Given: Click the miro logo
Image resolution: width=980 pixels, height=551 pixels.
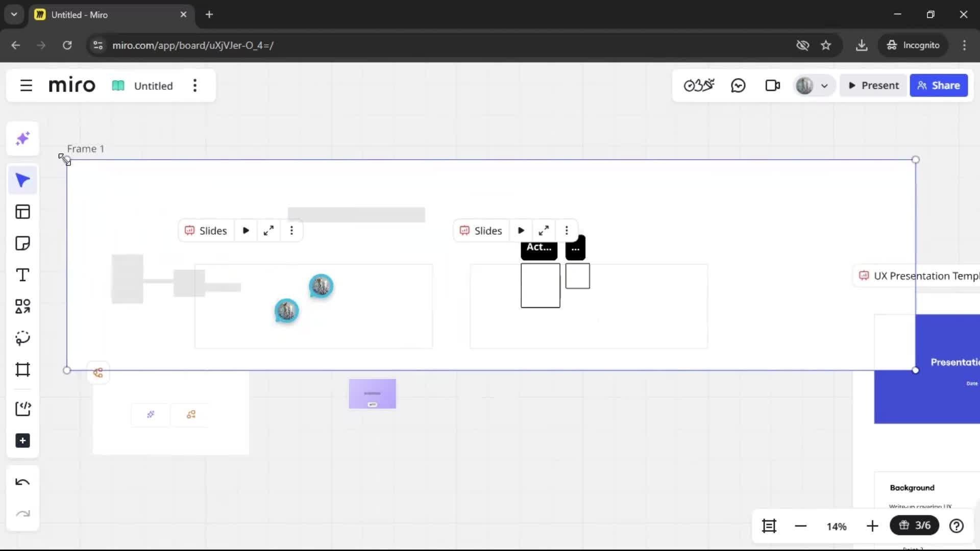Looking at the screenshot, I should [x=72, y=85].
